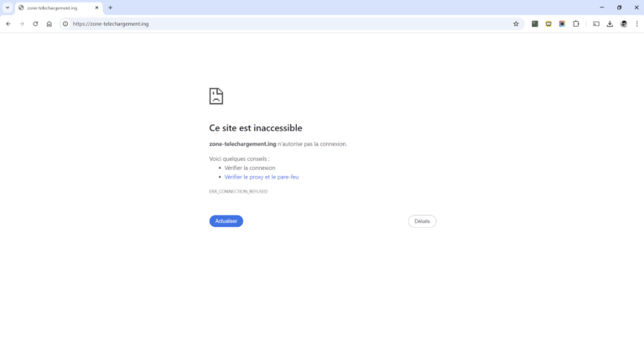Click the Détails button
Screen dimensions: 644x346
point(422,221)
